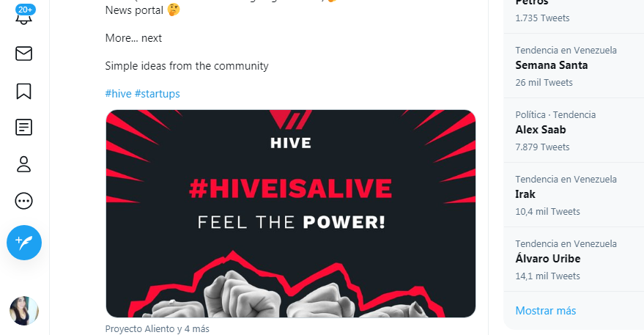Open the #startups hashtag link
The height and width of the screenshot is (335, 644).
pyautogui.click(x=158, y=94)
